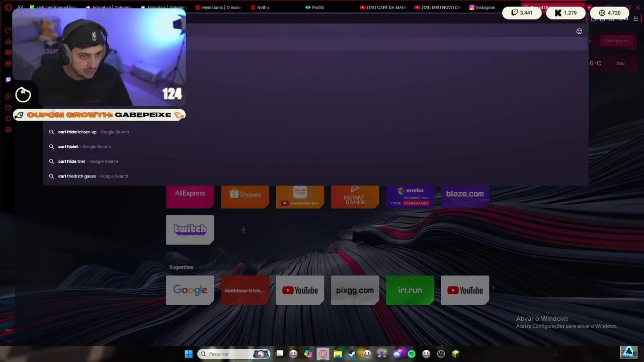644x362 pixels.
Task: Open Windows Start menu
Action: [x=189, y=354]
